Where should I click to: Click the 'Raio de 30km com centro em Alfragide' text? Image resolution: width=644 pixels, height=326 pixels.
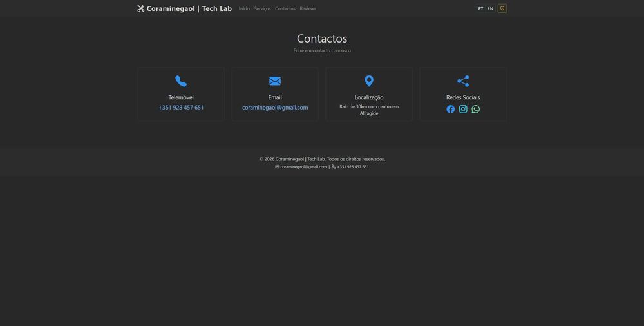(369, 110)
